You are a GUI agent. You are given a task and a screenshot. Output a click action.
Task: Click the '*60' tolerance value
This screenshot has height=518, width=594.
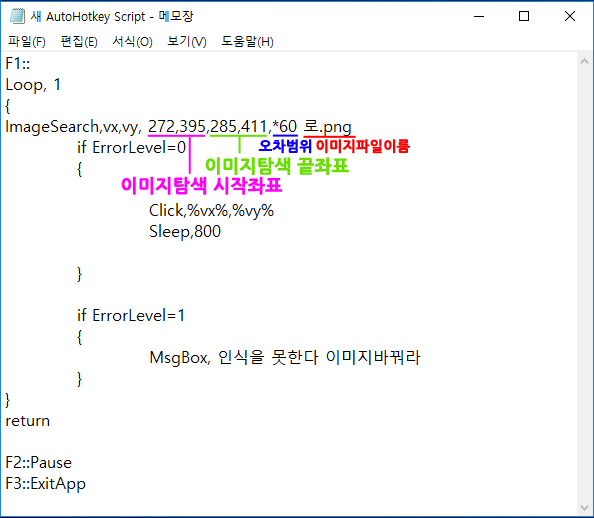pos(284,127)
